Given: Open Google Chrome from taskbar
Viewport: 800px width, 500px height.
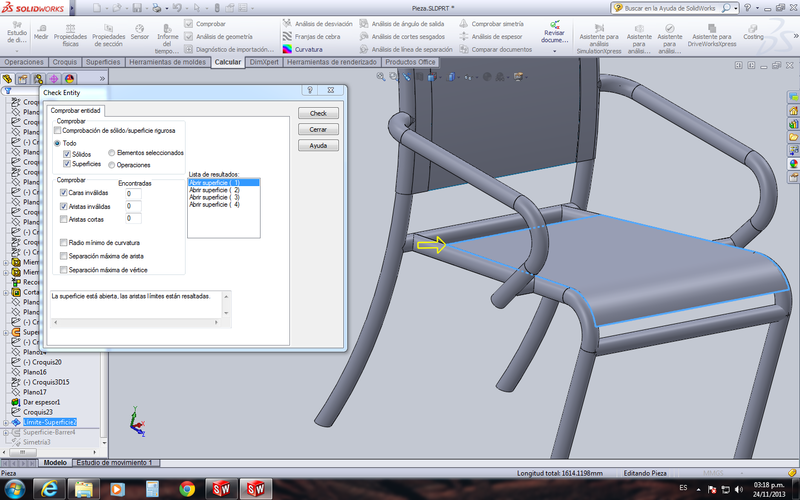Looking at the screenshot, I should (x=187, y=489).
